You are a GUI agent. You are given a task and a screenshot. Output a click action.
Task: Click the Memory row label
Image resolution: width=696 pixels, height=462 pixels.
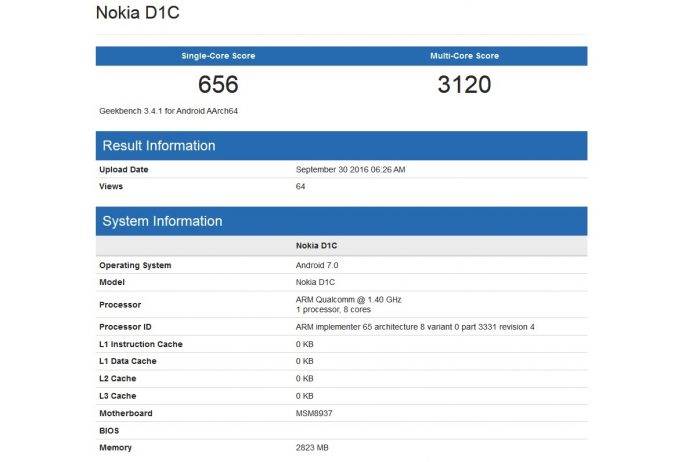click(x=115, y=448)
